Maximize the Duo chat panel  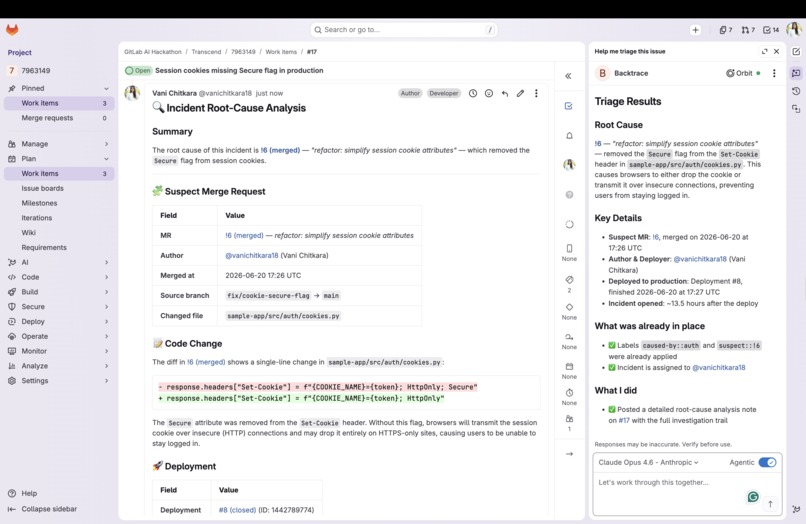[764, 51]
